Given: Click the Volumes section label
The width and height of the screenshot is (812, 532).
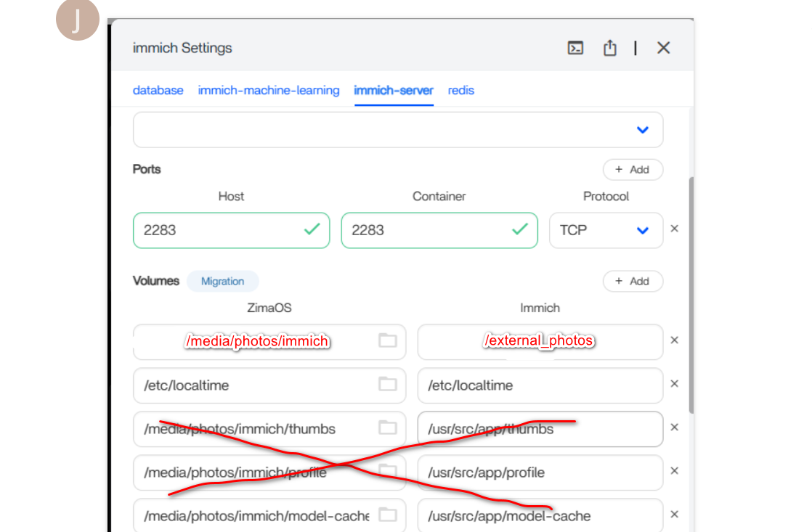Looking at the screenshot, I should point(156,281).
